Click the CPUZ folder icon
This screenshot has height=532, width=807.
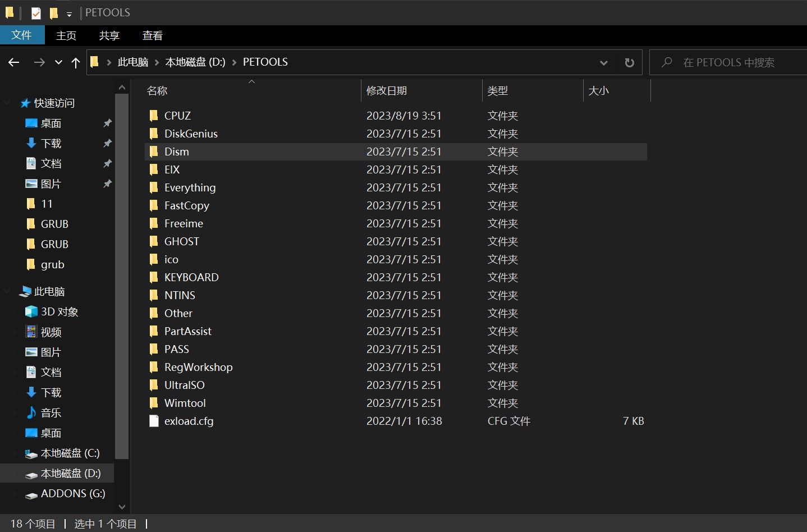154,116
